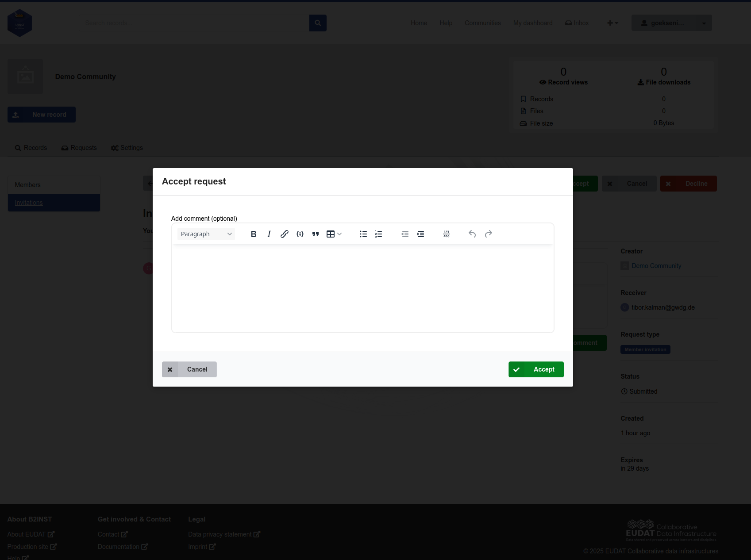This screenshot has height=560, width=751.
Task: Open the B2INST logo home link
Action: click(19, 23)
